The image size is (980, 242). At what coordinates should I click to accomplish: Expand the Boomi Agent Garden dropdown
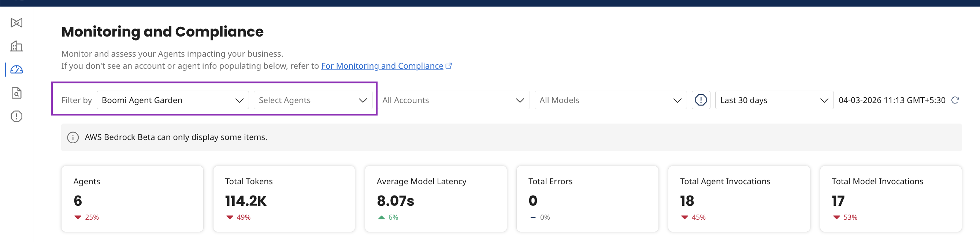pos(172,100)
